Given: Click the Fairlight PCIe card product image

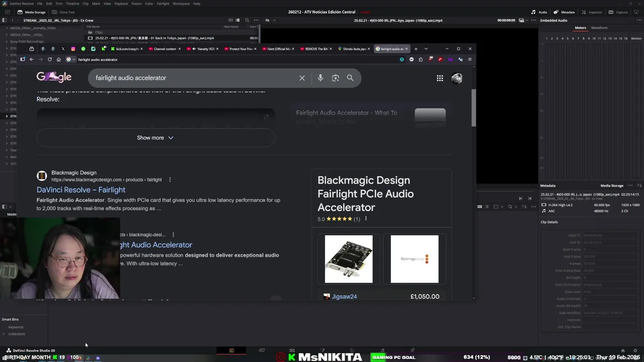Looking at the screenshot, I should click(349, 259).
